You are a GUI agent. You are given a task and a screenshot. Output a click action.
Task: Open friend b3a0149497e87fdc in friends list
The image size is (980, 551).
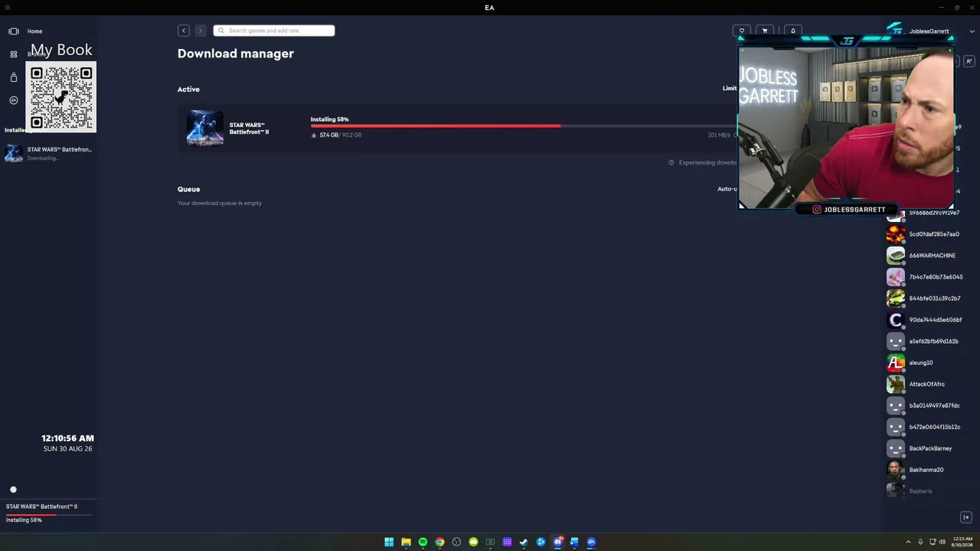coord(925,406)
